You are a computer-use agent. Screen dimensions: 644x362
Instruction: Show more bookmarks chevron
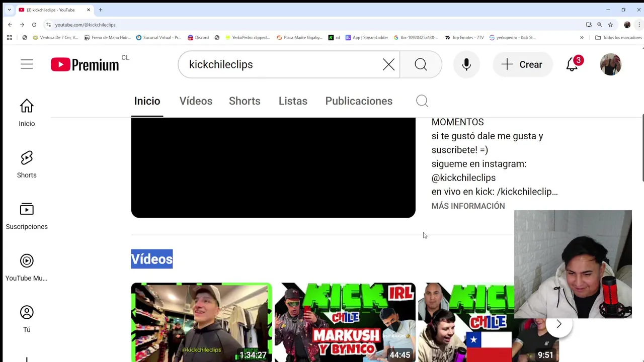click(x=582, y=37)
